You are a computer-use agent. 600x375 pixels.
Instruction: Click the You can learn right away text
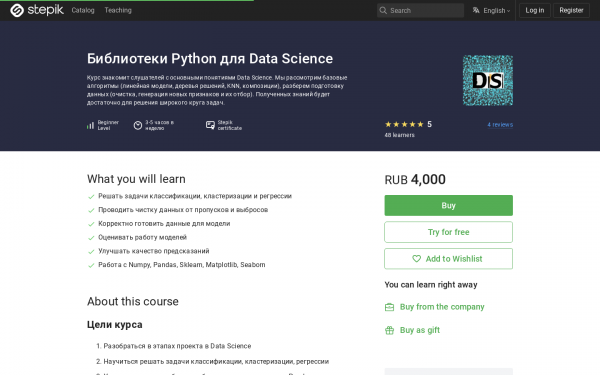click(431, 285)
